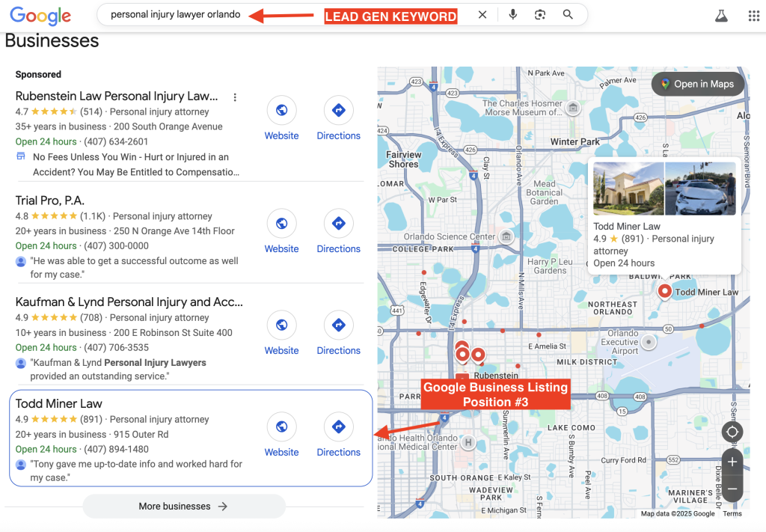Zoom out the map with the minus button
Image resolution: width=766 pixels, height=532 pixels.
pos(732,489)
